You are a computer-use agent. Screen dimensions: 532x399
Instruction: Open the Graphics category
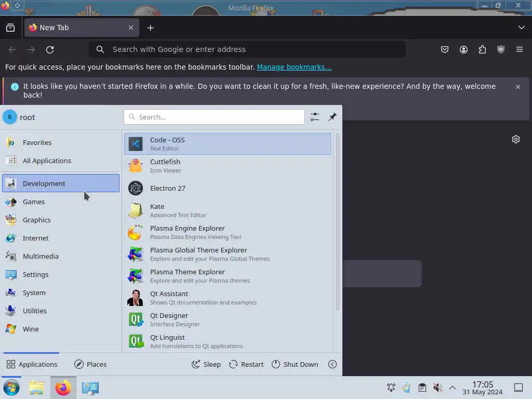pos(61,220)
